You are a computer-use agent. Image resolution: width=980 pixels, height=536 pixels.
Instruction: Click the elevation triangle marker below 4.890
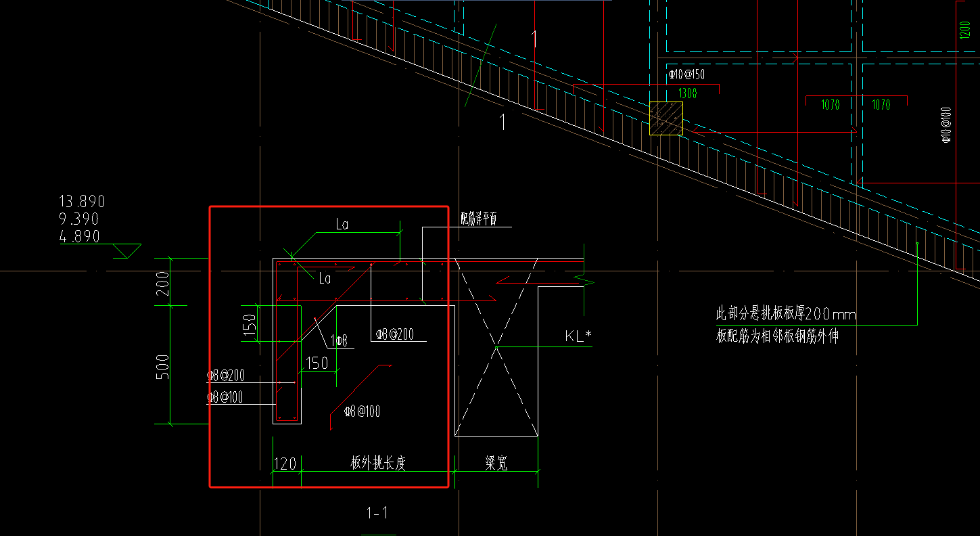pyautogui.click(x=126, y=251)
